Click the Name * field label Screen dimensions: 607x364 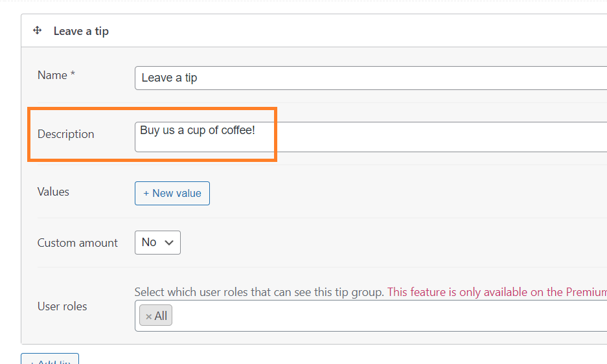56,75
